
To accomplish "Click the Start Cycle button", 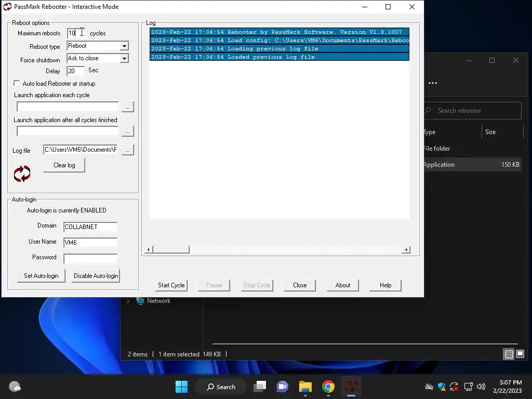I will [171, 285].
